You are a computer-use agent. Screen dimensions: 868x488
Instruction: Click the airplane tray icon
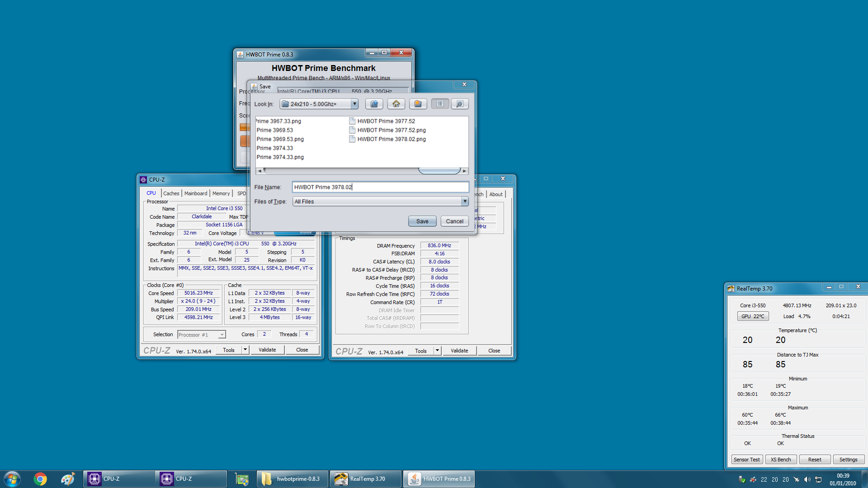797,479
